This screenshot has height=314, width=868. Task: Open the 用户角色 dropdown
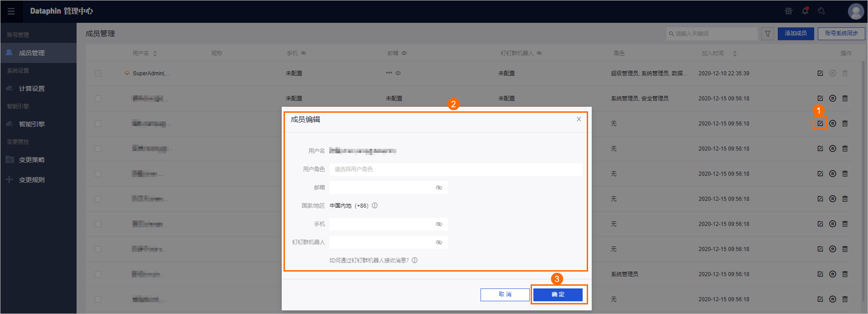point(456,169)
